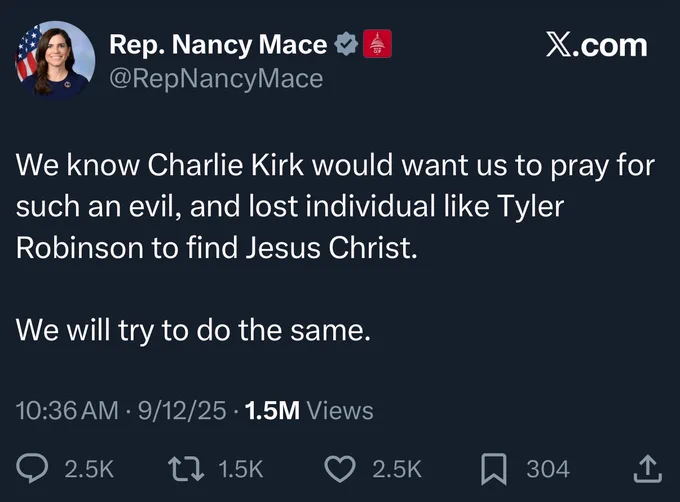Click the blue verified checkmark badge
The image size is (680, 502).
point(346,44)
